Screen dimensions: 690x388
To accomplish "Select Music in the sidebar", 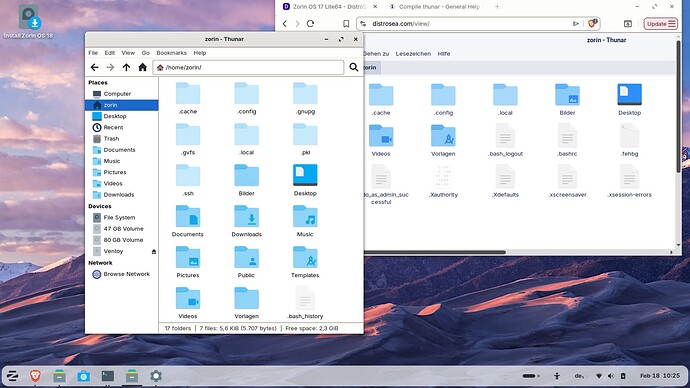I will 121,161.
